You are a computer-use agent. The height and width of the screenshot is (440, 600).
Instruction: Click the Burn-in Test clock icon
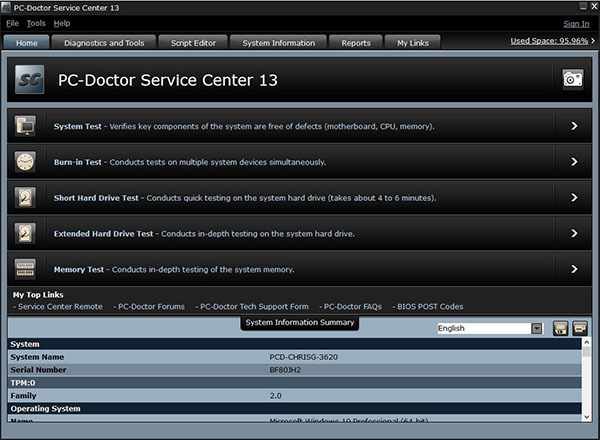pyautogui.click(x=26, y=162)
